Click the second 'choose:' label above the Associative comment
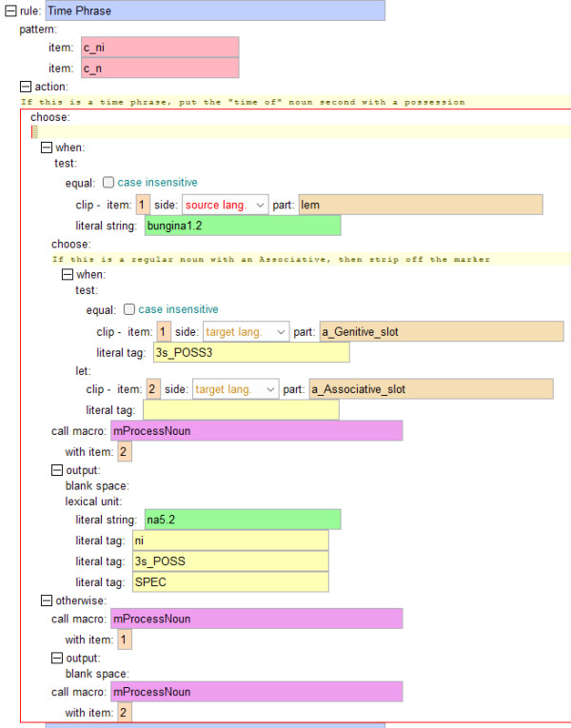Viewport: 571px width, 728px height. [71, 245]
